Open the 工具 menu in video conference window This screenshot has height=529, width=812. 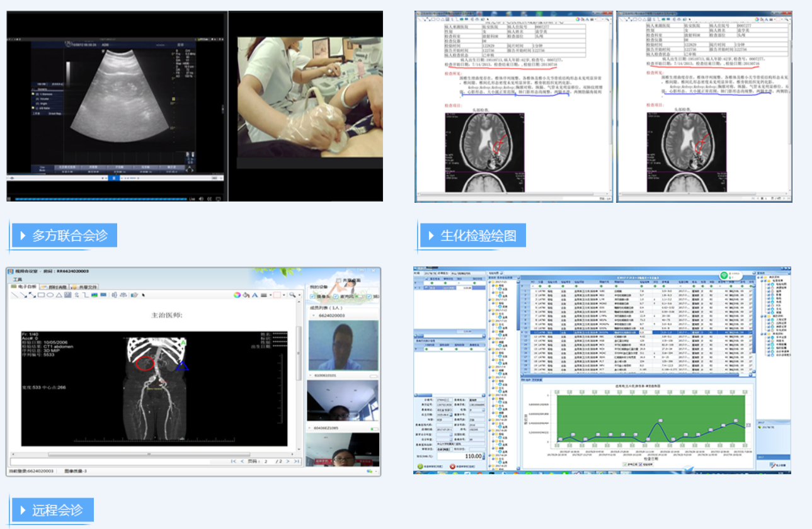point(18,279)
